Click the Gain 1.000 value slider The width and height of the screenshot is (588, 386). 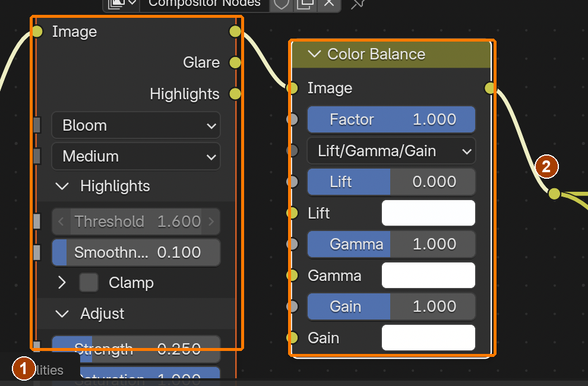point(391,306)
